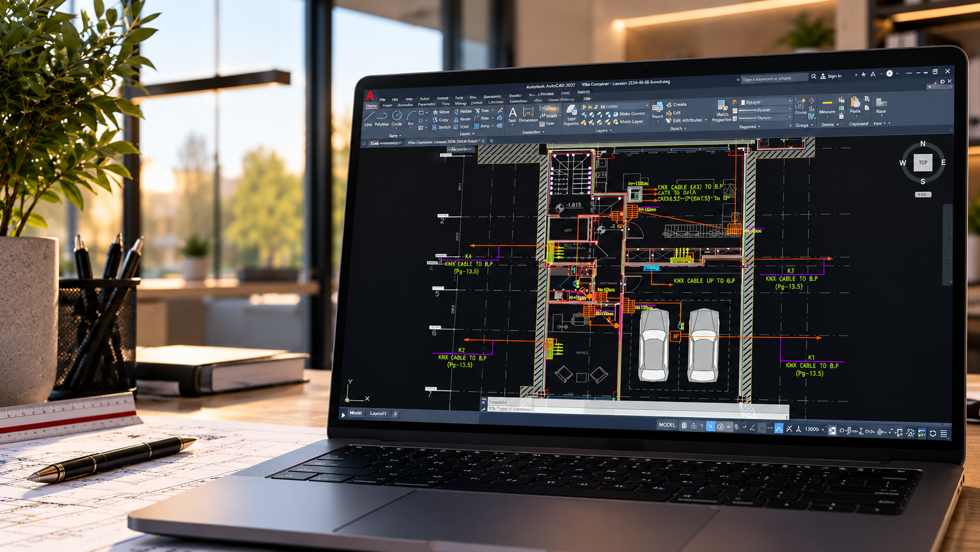The image size is (980, 552).
Task: Click the drawing area vertical scrollbar
Action: (947, 245)
